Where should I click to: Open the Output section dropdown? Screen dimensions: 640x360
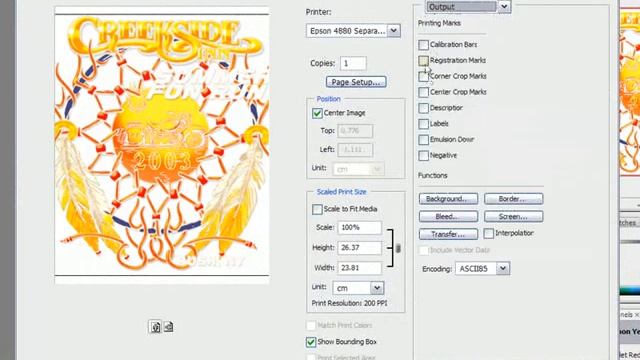(x=468, y=7)
